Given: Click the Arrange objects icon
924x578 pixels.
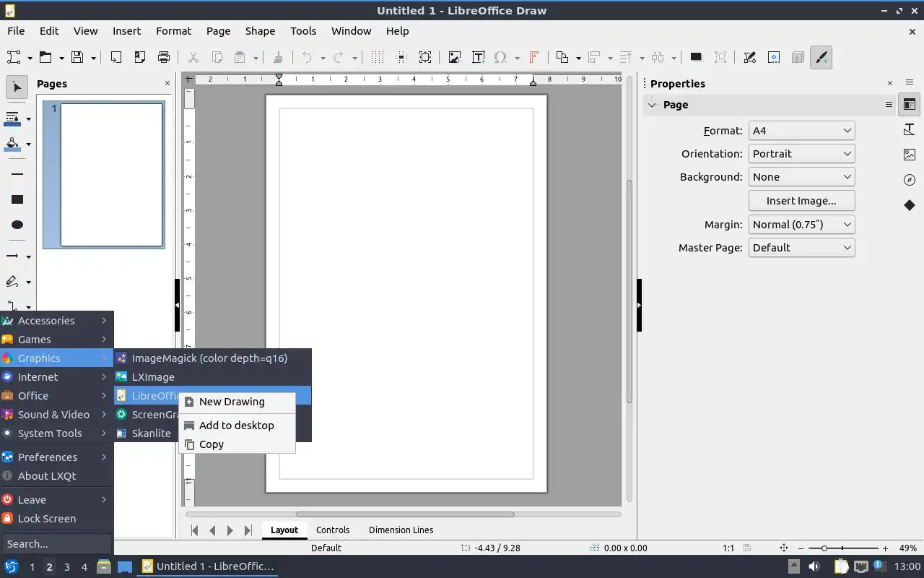Looking at the screenshot, I should pos(562,57).
